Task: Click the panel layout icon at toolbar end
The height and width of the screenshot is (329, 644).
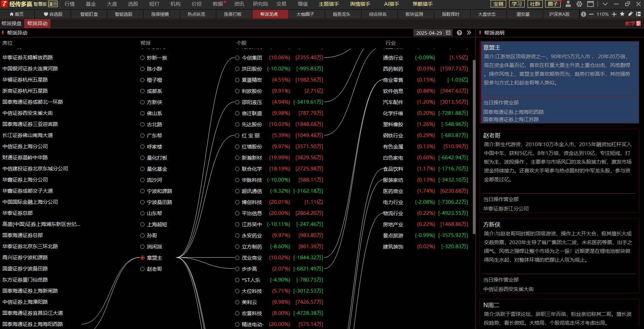Action: (x=638, y=14)
